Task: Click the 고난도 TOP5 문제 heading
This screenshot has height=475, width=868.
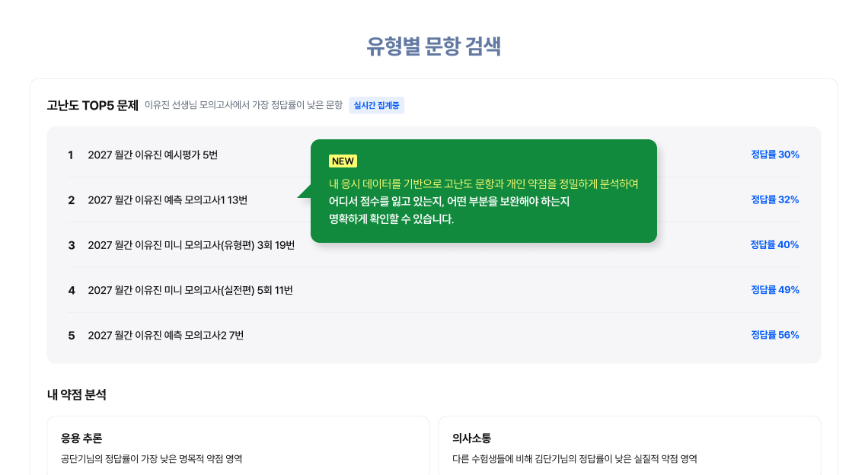Action: pos(92,105)
